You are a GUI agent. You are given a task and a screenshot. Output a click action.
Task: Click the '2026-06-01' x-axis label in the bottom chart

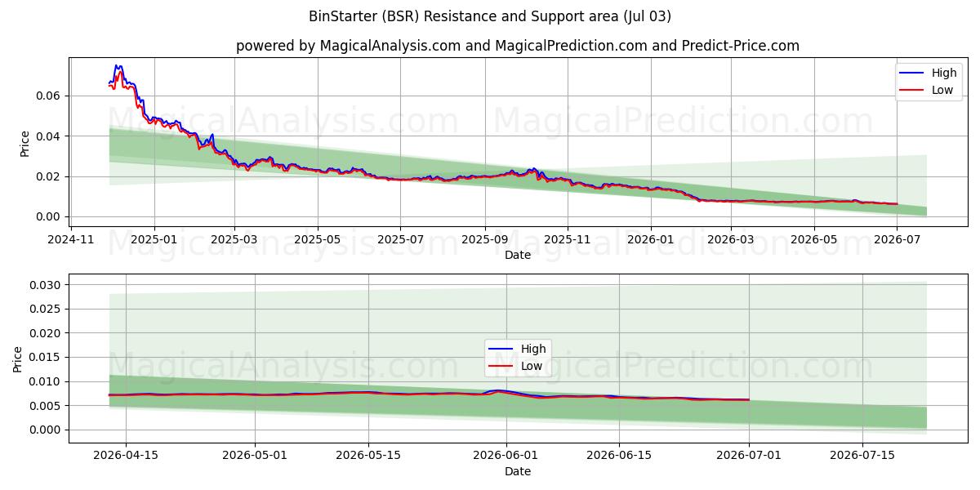coord(506,456)
